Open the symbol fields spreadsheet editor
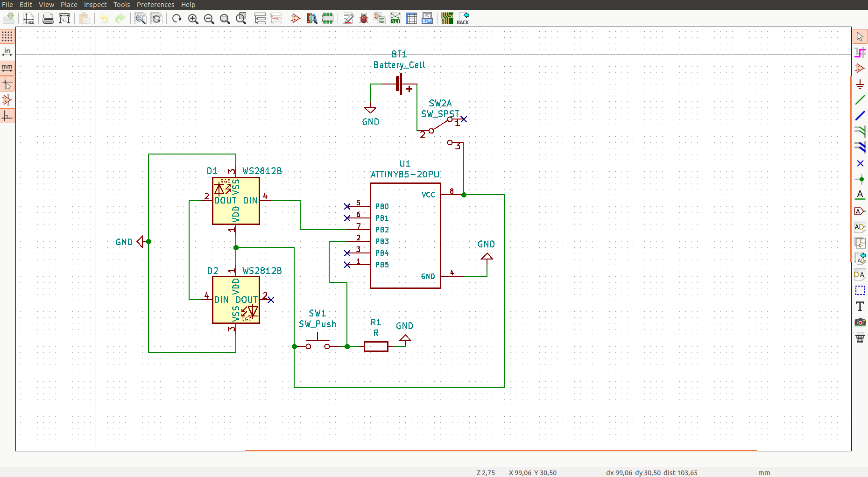868x477 pixels. 411,18
